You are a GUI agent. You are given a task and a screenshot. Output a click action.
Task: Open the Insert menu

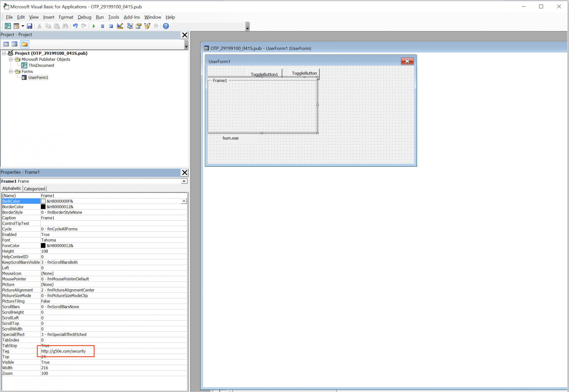(49, 17)
